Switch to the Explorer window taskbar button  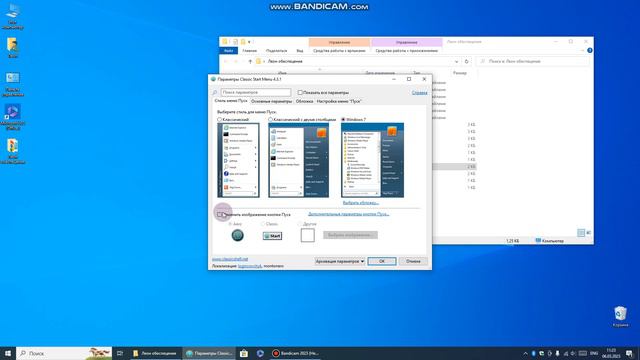(155, 353)
